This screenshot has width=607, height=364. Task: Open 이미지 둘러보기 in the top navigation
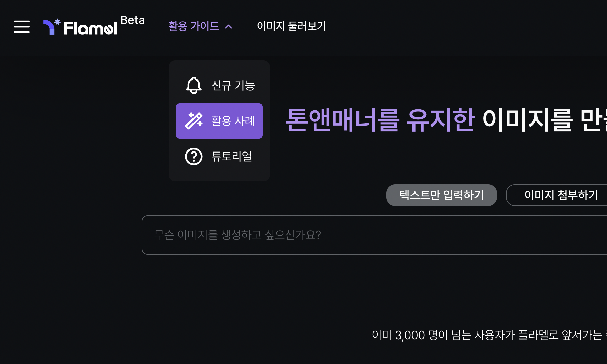tap(291, 26)
